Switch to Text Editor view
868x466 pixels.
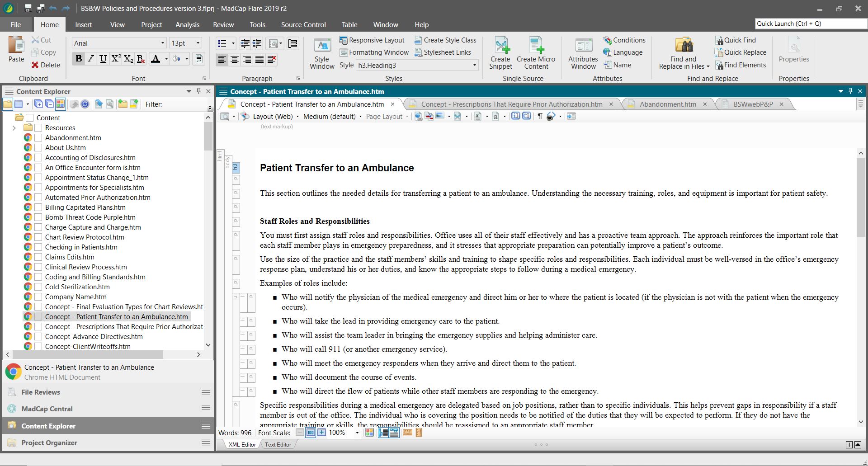pos(278,445)
